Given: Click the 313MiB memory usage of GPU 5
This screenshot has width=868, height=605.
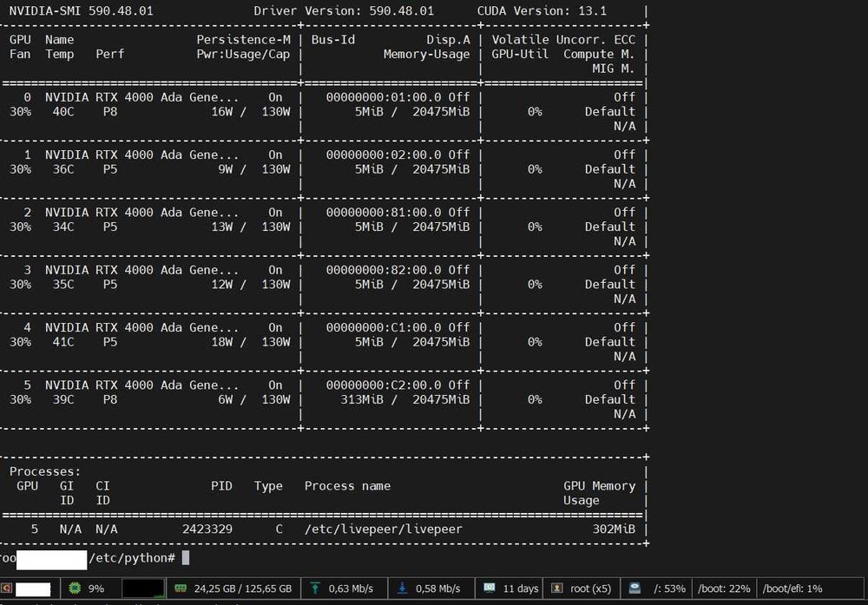Looking at the screenshot, I should click(361, 399).
